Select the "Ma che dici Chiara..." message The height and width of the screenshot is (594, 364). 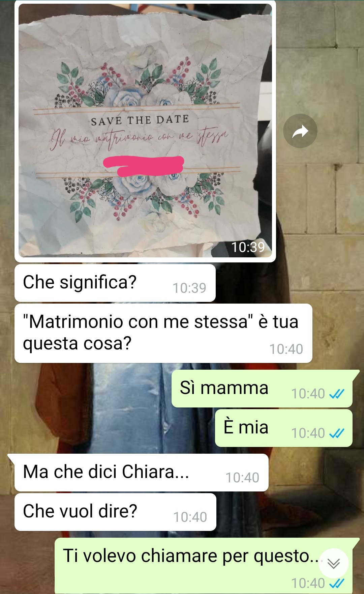pyautogui.click(x=142, y=473)
